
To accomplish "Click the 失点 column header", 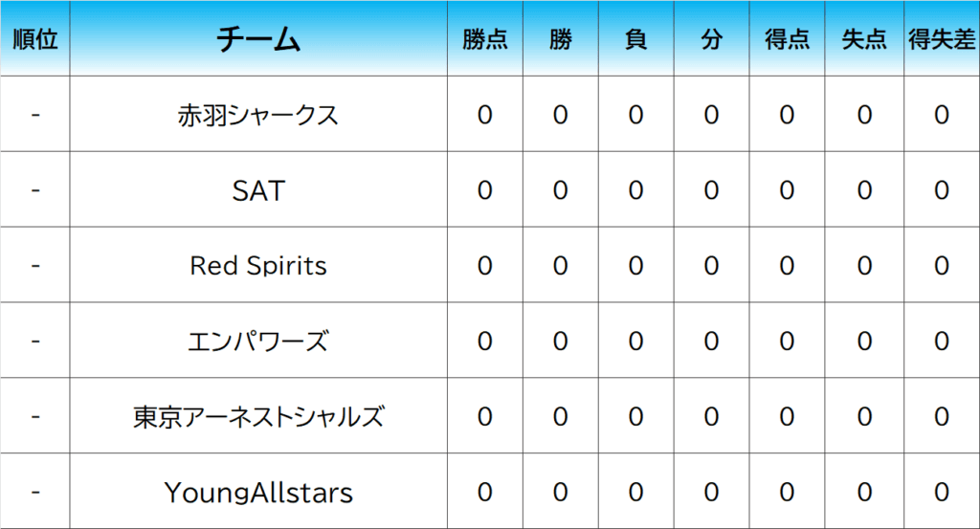I will [x=864, y=39].
